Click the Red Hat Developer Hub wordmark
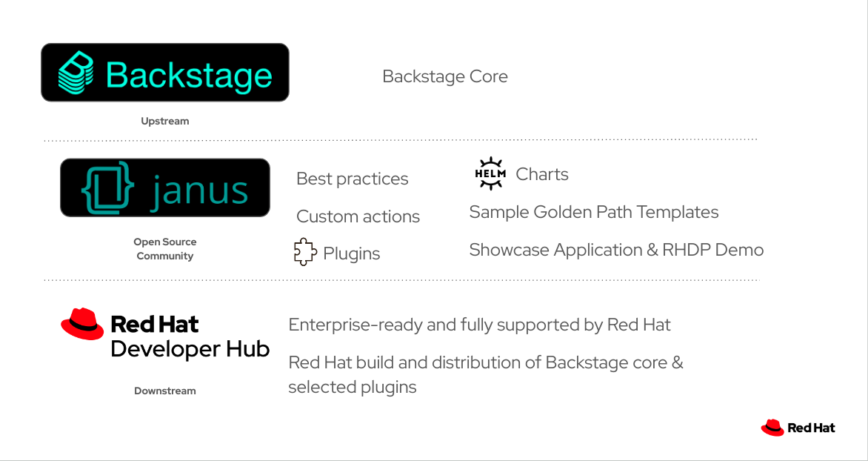Viewport: 868px width, 461px height. (190, 336)
